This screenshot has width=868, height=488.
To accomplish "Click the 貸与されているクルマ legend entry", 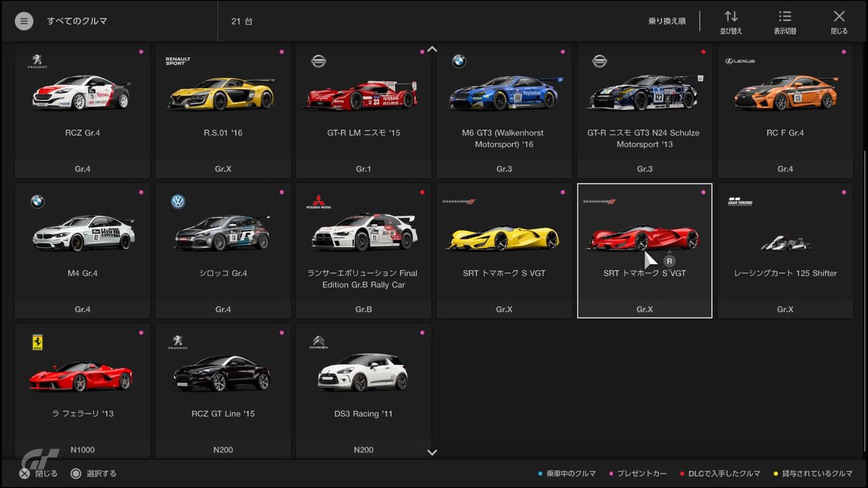I will (x=813, y=474).
